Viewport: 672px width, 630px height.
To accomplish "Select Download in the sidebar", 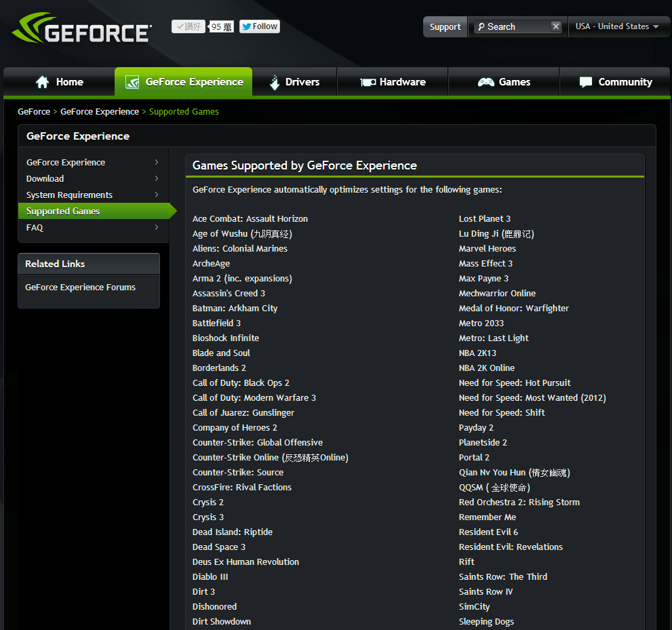I will [x=94, y=178].
